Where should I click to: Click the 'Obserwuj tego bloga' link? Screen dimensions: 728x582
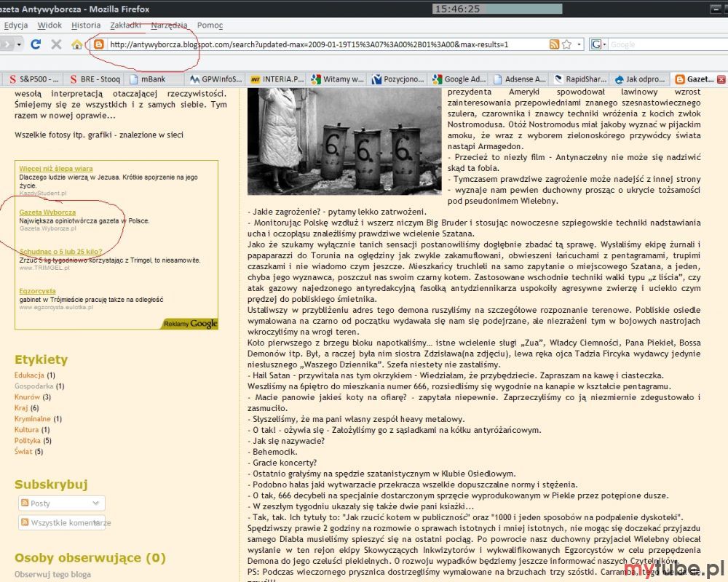pyautogui.click(x=52, y=574)
